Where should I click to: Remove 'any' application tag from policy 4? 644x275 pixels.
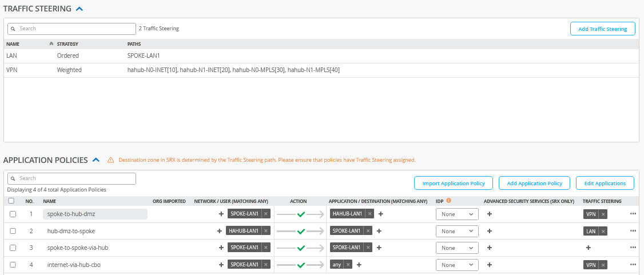point(348,265)
